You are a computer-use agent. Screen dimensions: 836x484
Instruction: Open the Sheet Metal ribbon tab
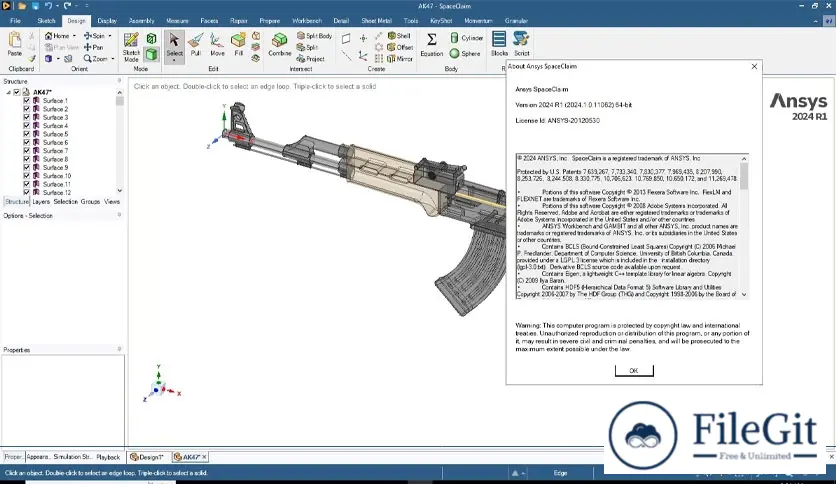376,21
